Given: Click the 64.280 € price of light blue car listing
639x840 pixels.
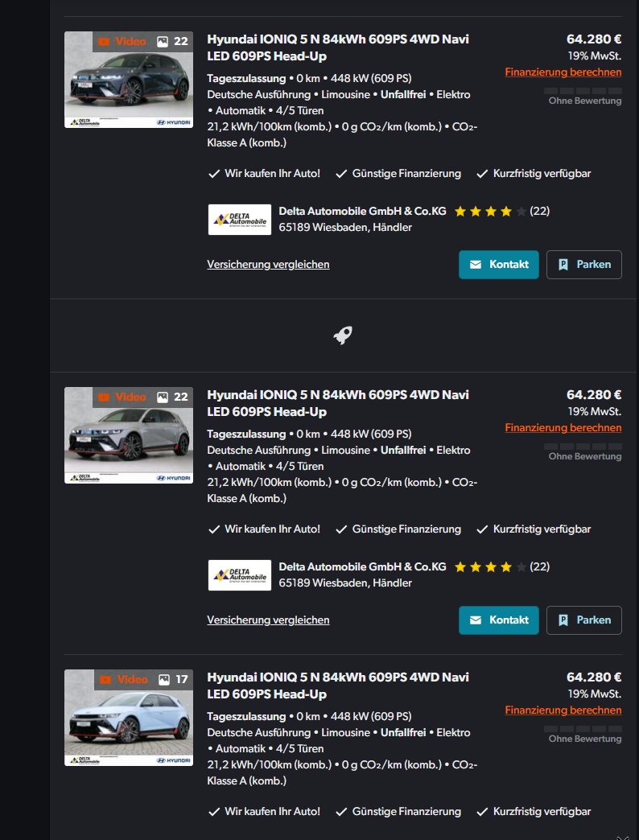Looking at the screenshot, I should (x=594, y=677).
